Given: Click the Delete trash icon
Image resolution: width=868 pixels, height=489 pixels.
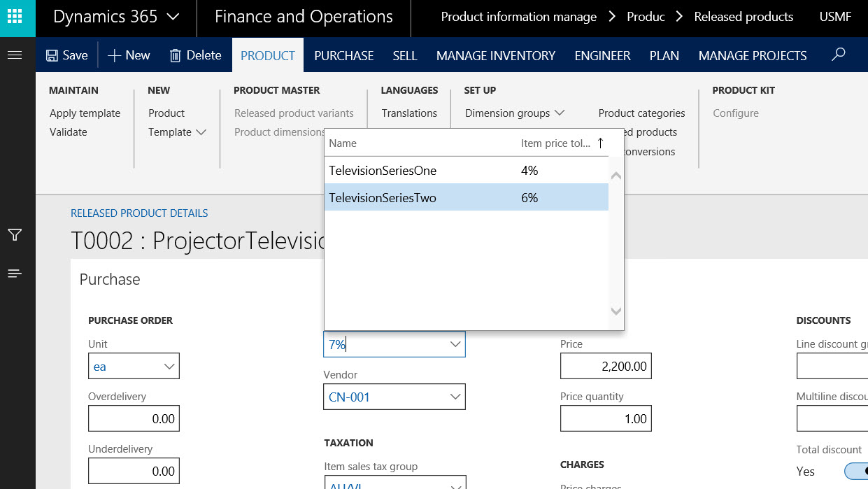Looking at the screenshot, I should point(176,55).
